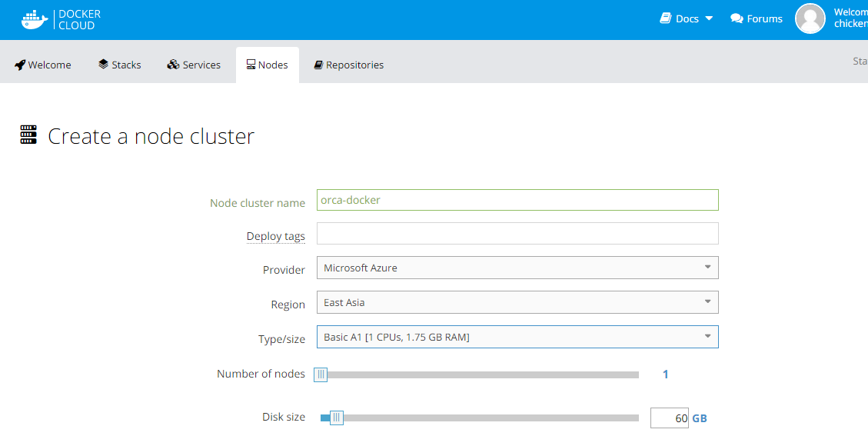Click the rocket icon beside Welcome

pos(20,65)
